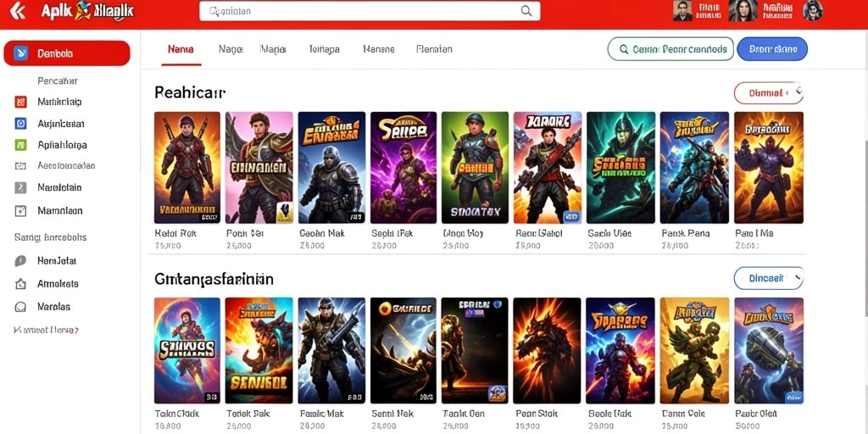
Task: Open the colorful swirl Talon Ckkik cover
Action: point(187,350)
